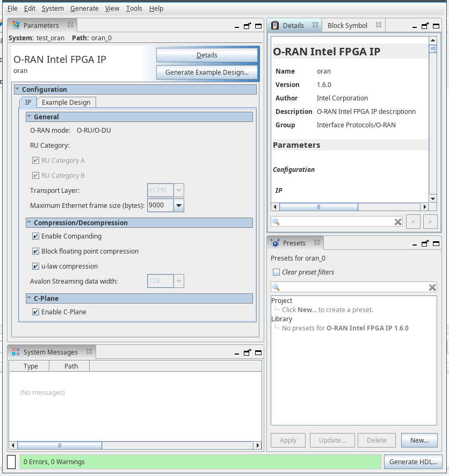Open the Generate menu
The image size is (449, 476).
[84, 9]
